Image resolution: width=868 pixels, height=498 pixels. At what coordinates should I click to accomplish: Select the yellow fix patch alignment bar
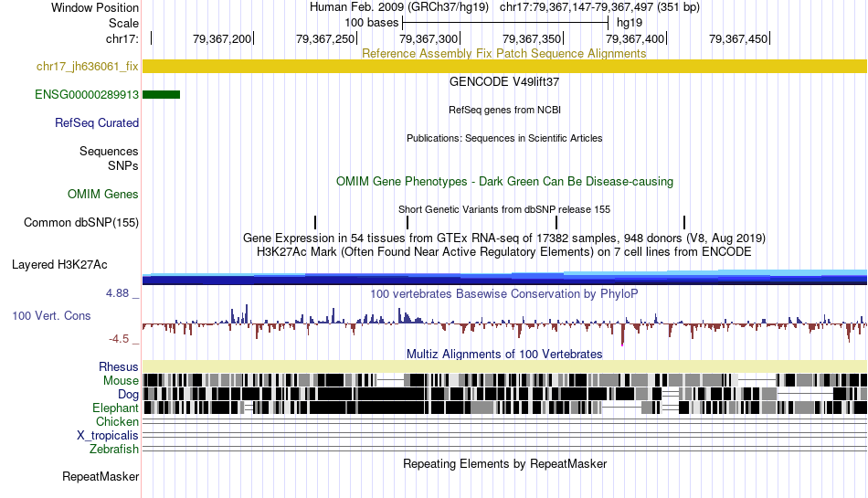coord(504,67)
